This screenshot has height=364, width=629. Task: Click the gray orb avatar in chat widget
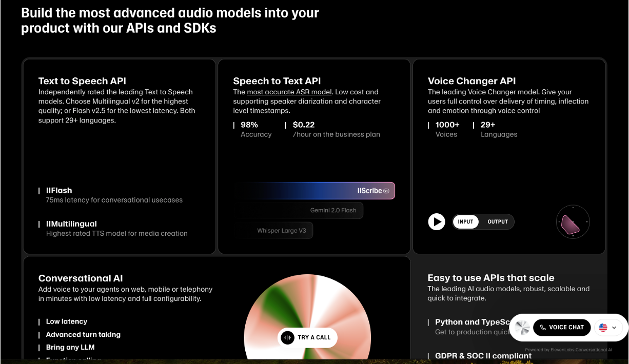(522, 328)
